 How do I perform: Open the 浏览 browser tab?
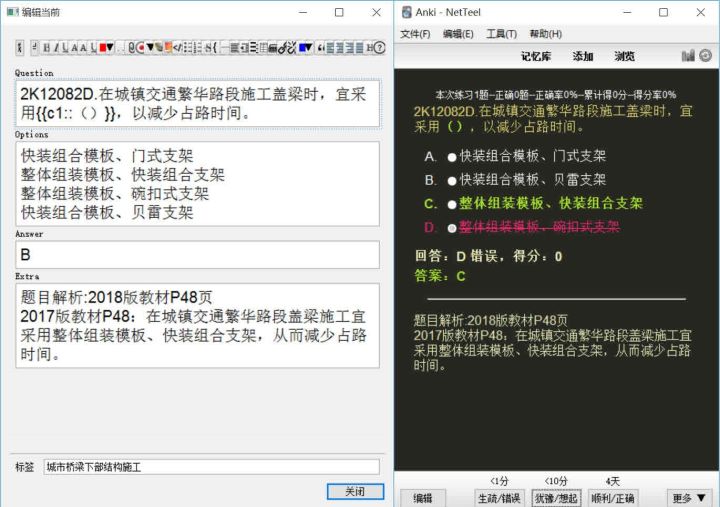click(x=624, y=56)
